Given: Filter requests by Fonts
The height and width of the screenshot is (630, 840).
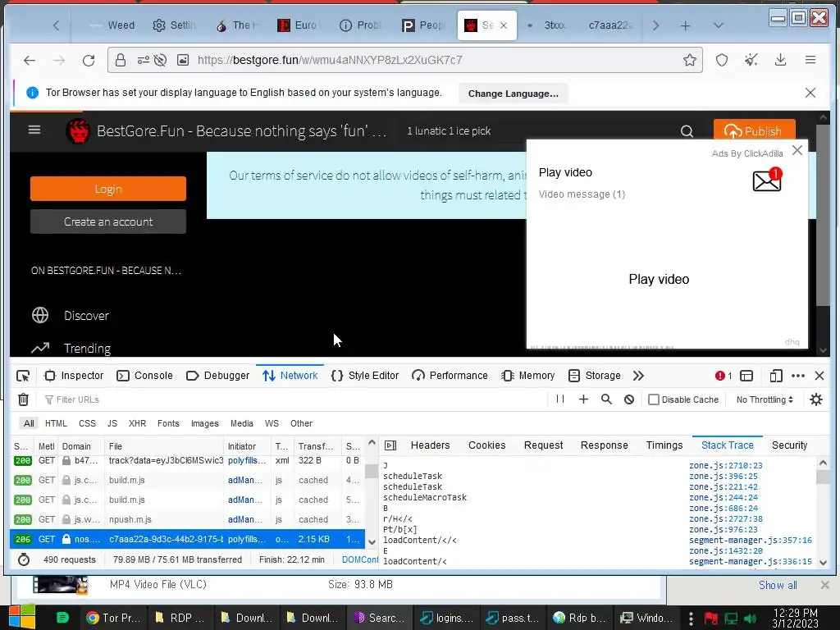Looking at the screenshot, I should point(168,423).
